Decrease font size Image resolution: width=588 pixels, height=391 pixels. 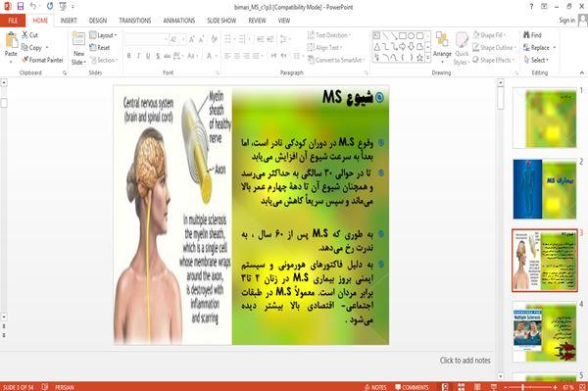pos(201,39)
